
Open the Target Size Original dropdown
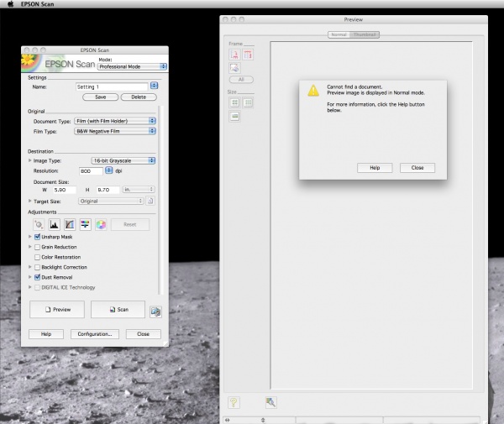[x=111, y=201]
